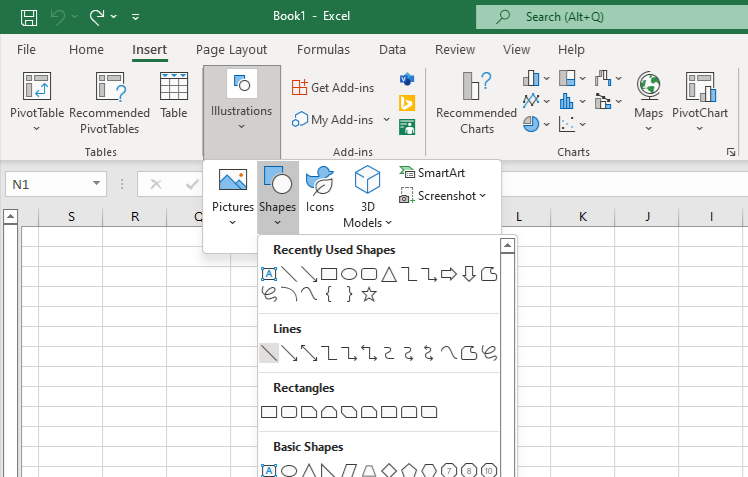This screenshot has height=477, width=748.
Task: Select the highlighted Line shape under Lines
Action: tap(269, 353)
